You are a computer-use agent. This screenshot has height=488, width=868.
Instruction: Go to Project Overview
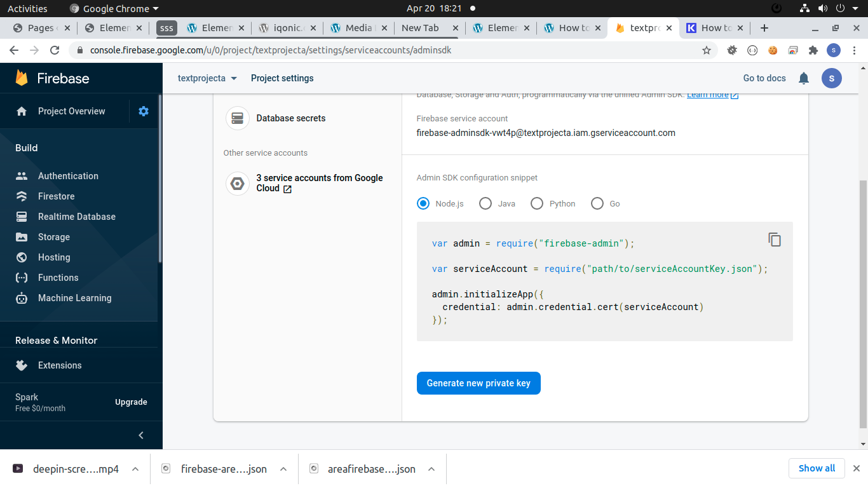71,111
